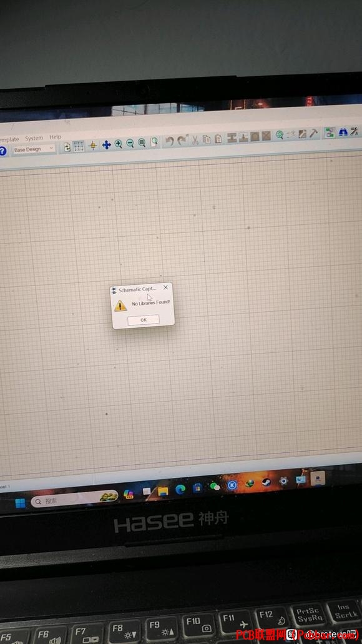Click the Zoom to Area icon
This screenshot has height=644, width=362.
154,142
